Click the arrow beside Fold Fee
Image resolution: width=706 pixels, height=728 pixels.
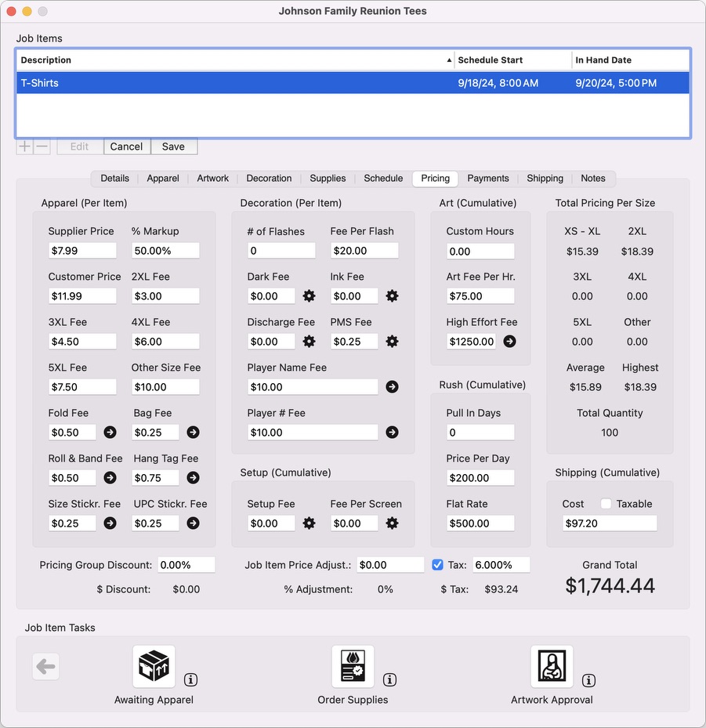pos(110,433)
